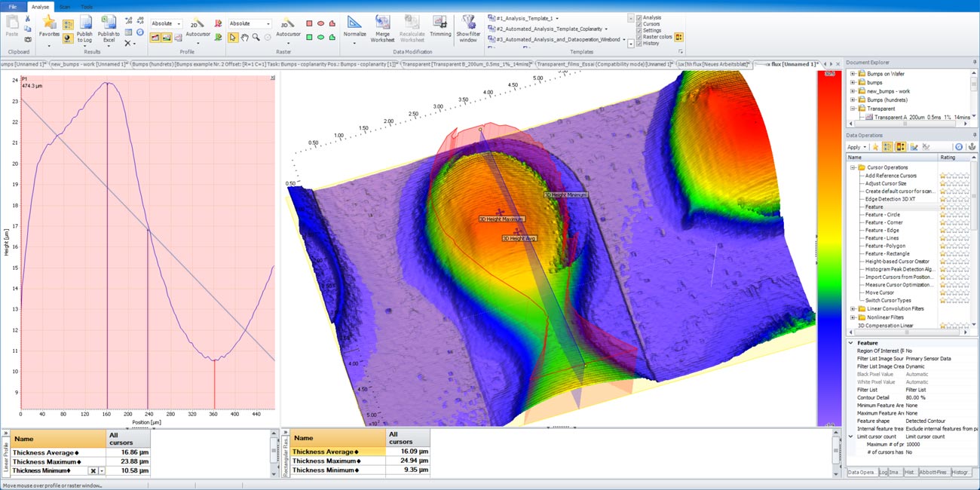This screenshot has height=490, width=980.
Task: Toggle the Analysis checkbox
Action: click(639, 17)
